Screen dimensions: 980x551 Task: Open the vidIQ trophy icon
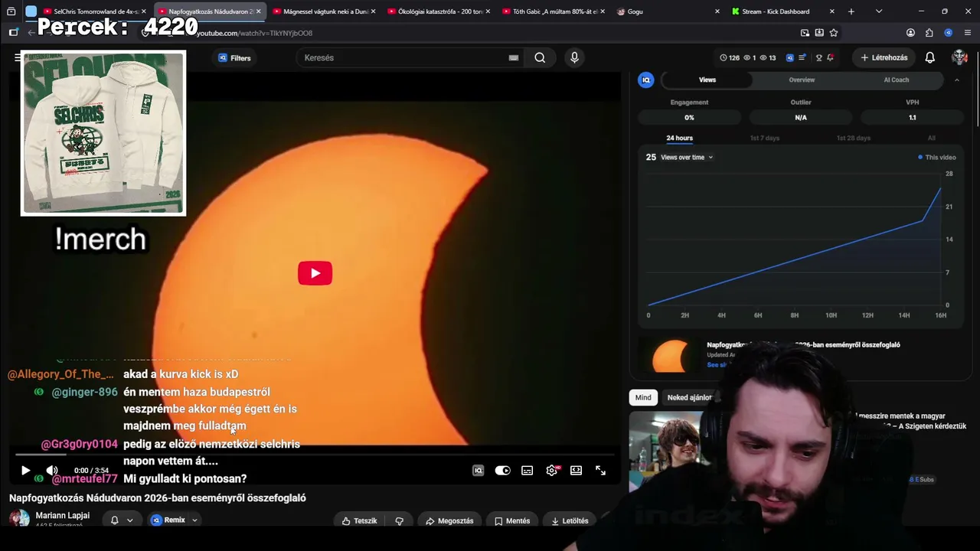(818, 57)
